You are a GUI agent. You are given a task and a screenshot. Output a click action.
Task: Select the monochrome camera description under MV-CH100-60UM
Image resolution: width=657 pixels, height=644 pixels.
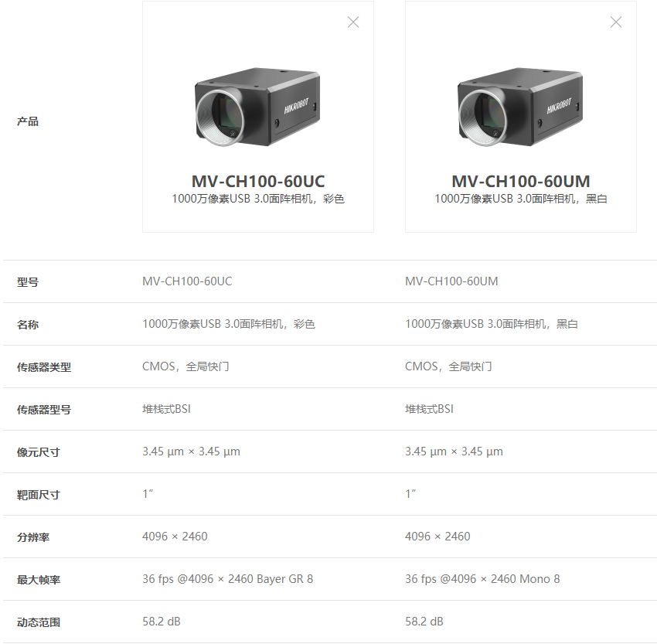[521, 199]
